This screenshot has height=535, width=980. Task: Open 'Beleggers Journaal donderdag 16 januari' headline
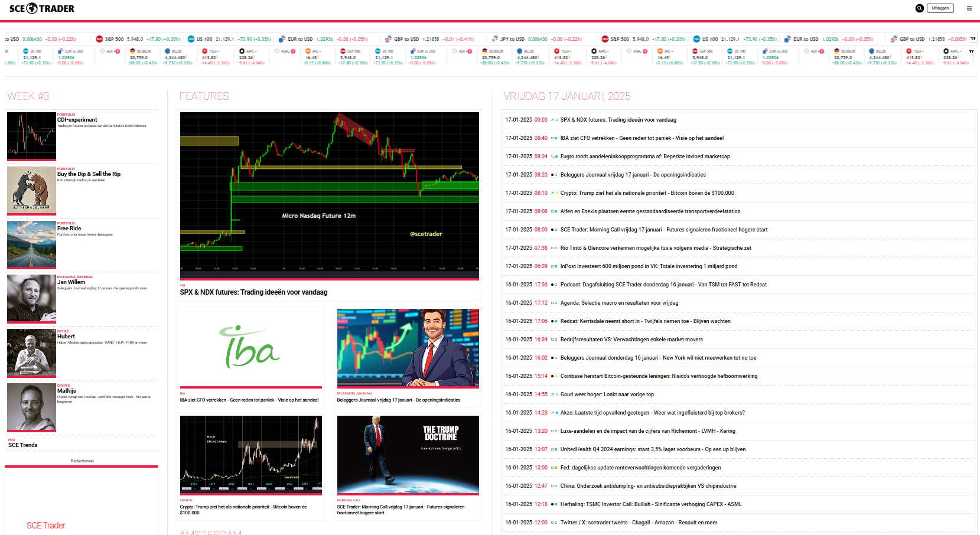658,358
